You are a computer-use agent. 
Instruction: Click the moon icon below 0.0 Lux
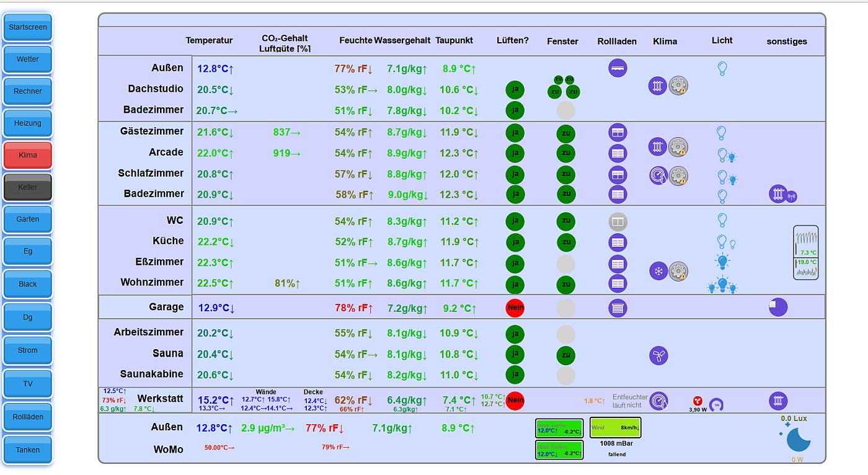click(x=799, y=440)
